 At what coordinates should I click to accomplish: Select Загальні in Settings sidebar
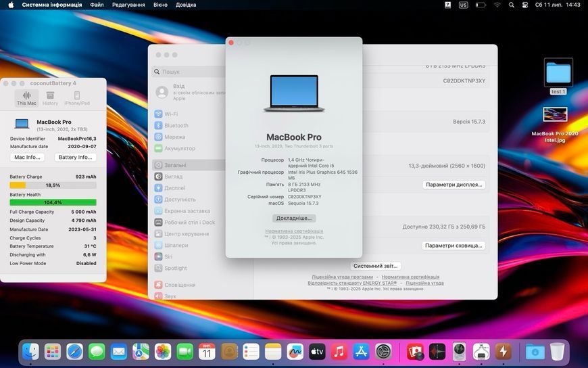click(x=189, y=165)
